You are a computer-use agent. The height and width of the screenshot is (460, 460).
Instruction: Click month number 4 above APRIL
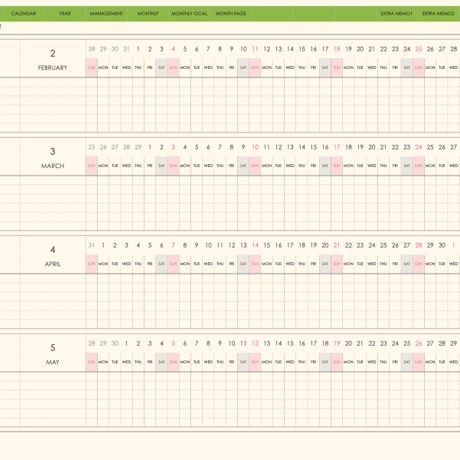53,249
